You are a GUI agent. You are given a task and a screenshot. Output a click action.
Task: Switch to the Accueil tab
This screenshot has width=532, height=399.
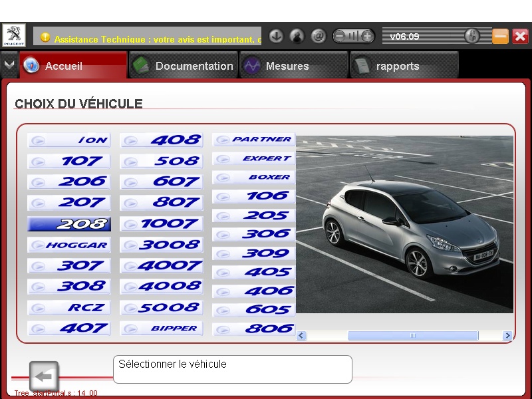[73, 65]
